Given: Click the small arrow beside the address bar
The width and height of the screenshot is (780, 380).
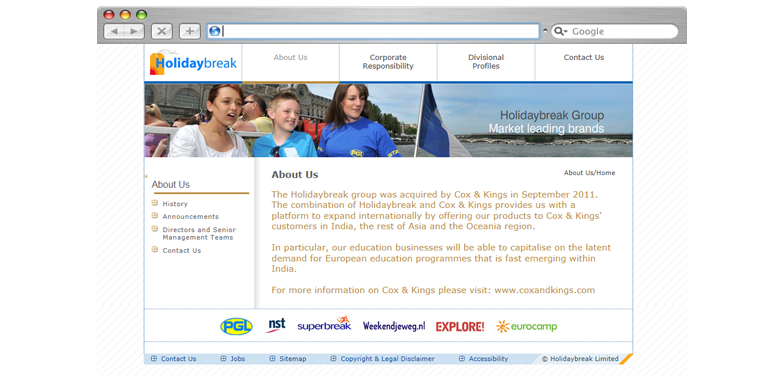Looking at the screenshot, I should (x=545, y=31).
